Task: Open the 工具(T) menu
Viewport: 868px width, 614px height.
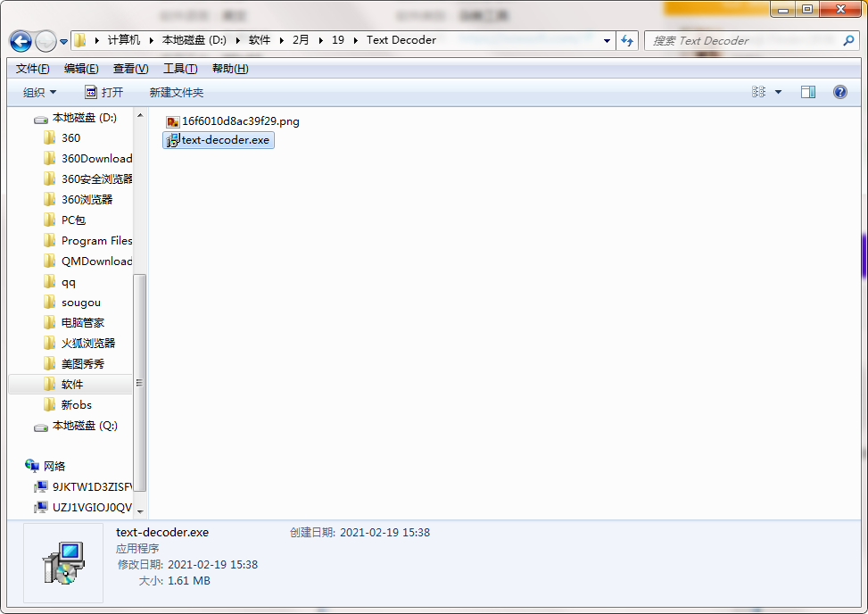Action: pyautogui.click(x=179, y=69)
